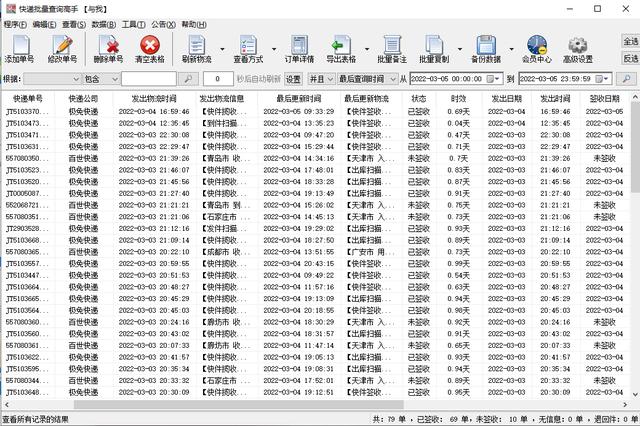This screenshot has width=640, height=426.
Task: Click the 批量复制 icon
Action: (x=434, y=45)
